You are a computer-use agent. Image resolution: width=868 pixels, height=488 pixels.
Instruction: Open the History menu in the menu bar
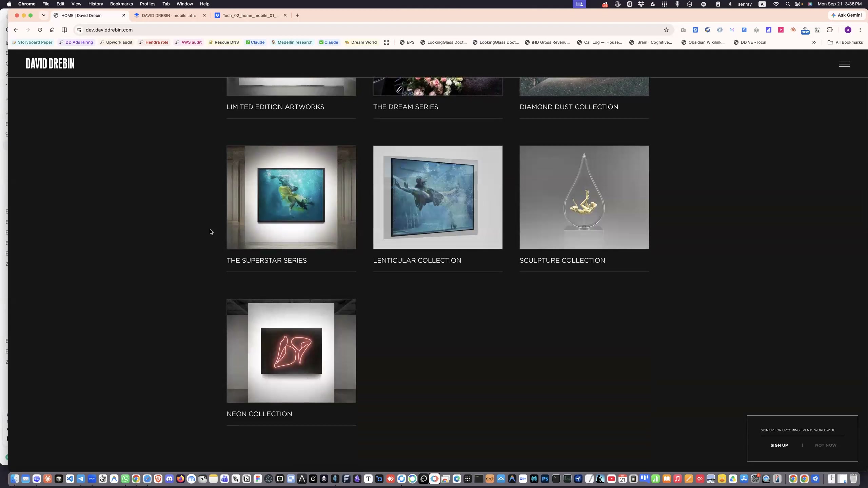96,4
